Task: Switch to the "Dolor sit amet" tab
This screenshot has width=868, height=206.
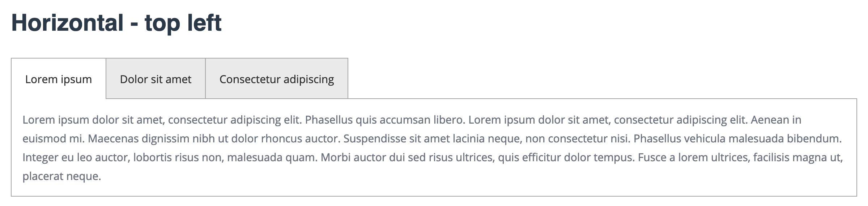Action: [x=156, y=79]
